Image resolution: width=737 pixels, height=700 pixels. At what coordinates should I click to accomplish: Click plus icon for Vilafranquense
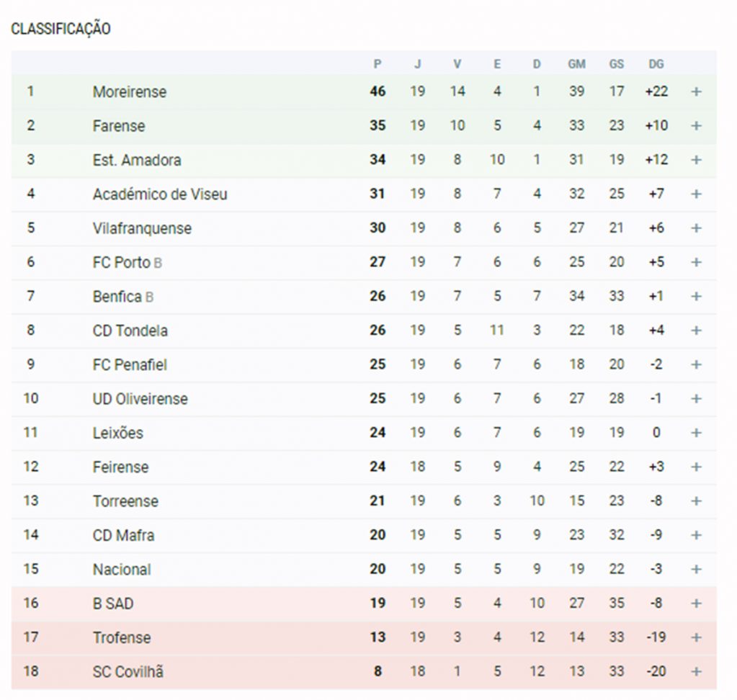click(x=696, y=228)
